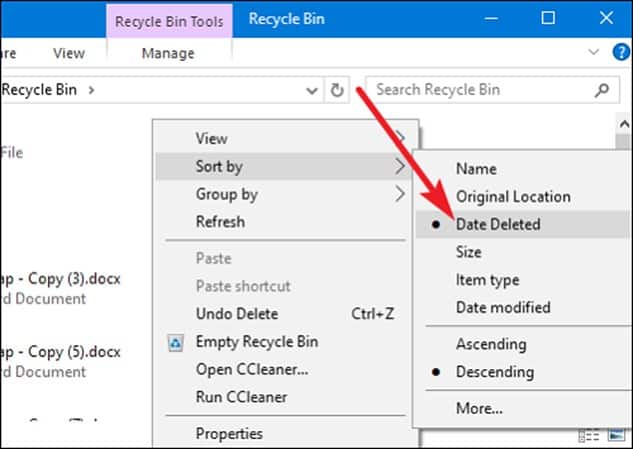This screenshot has width=633, height=449.
Task: Click Empty Recycle Bin icon in menu
Action: (x=175, y=343)
